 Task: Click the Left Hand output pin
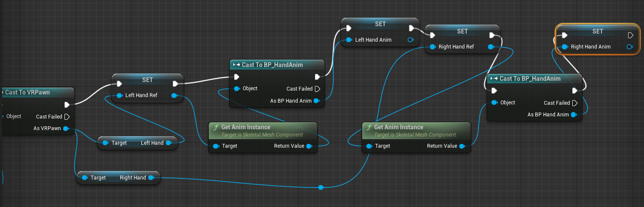(168, 143)
